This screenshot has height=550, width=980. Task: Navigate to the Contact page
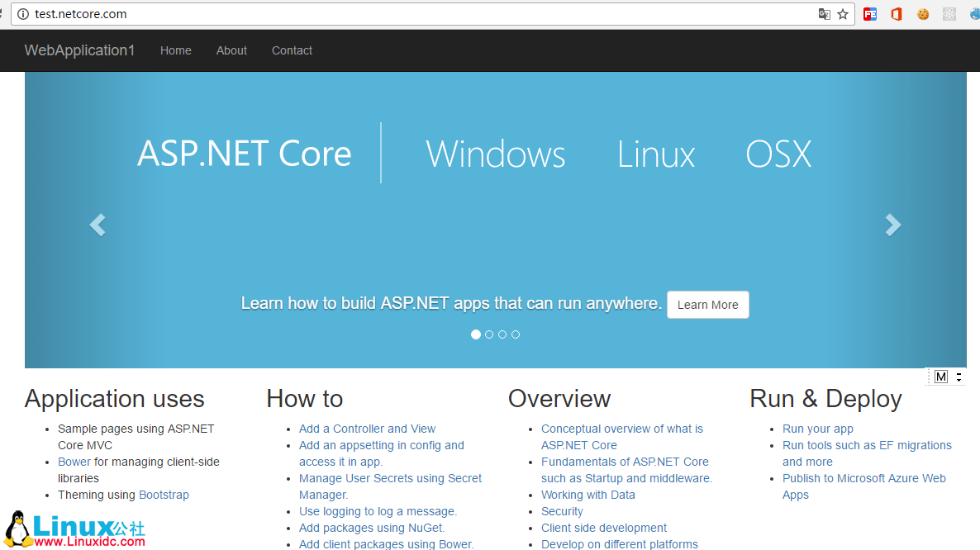[292, 50]
